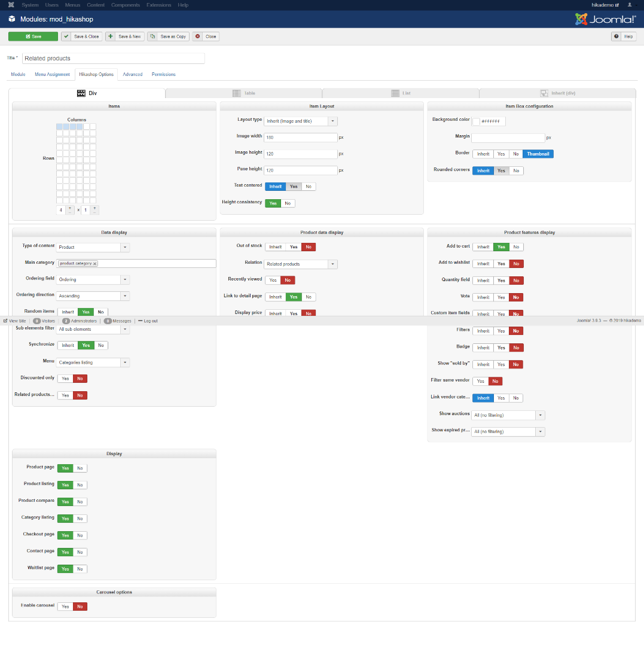Click the Background color swatch
Image resolution: width=644 pixels, height=646 pixels.
(476, 121)
